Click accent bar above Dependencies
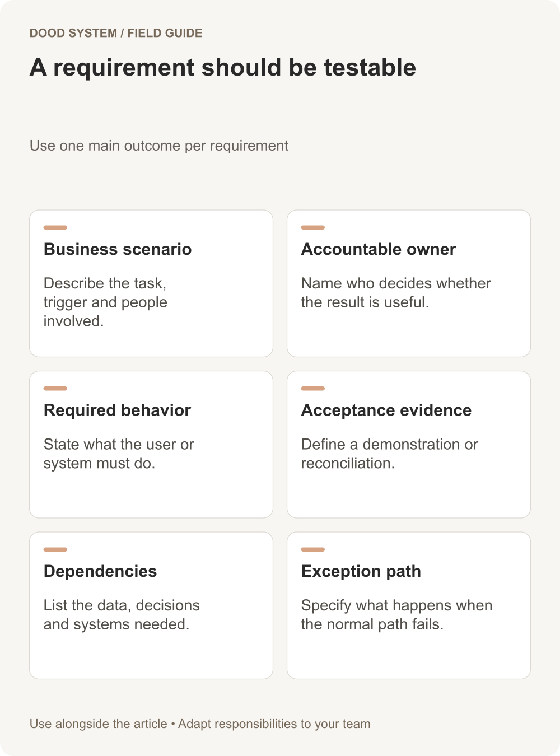The height and width of the screenshot is (756, 560). tap(55, 549)
